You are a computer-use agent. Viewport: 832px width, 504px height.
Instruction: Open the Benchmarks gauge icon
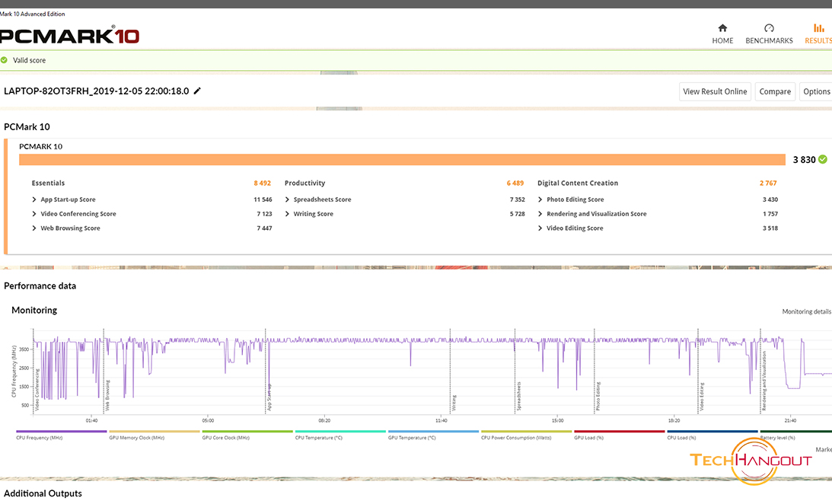click(x=769, y=28)
